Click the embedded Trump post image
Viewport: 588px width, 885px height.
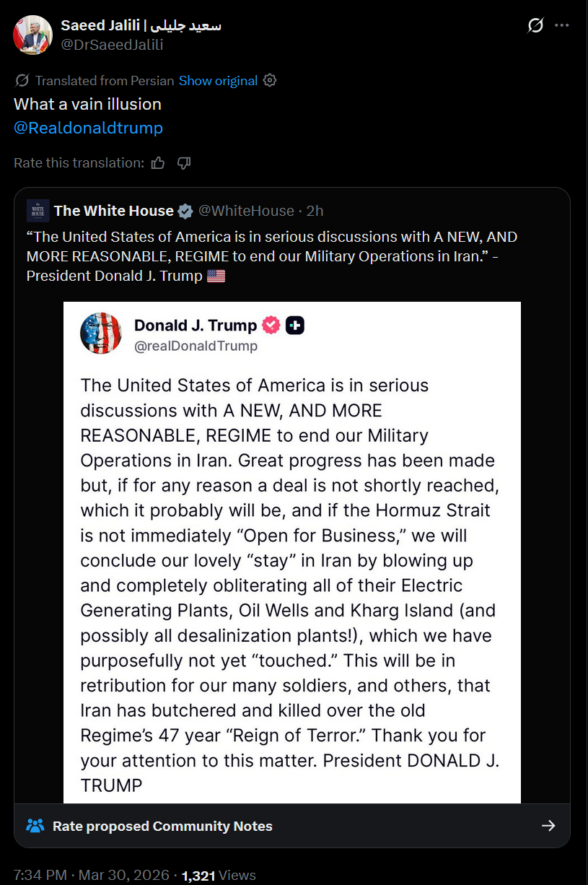click(x=292, y=552)
